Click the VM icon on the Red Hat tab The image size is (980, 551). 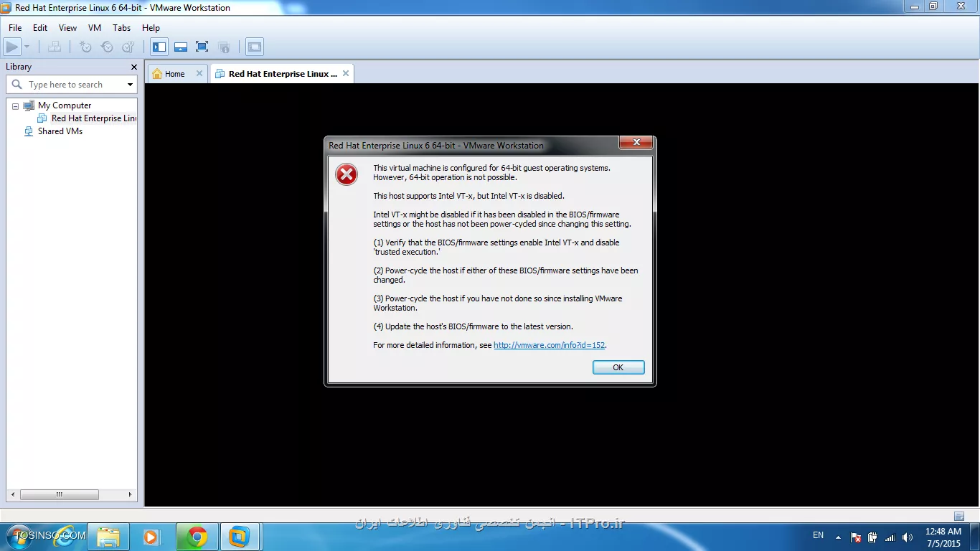[220, 74]
